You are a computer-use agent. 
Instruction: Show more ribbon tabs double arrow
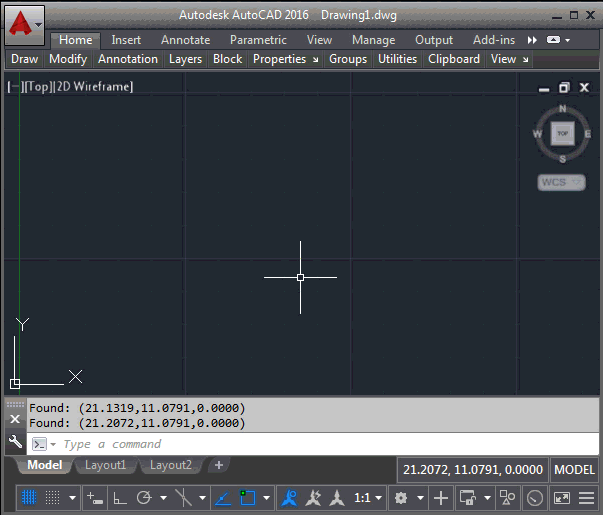tap(532, 40)
